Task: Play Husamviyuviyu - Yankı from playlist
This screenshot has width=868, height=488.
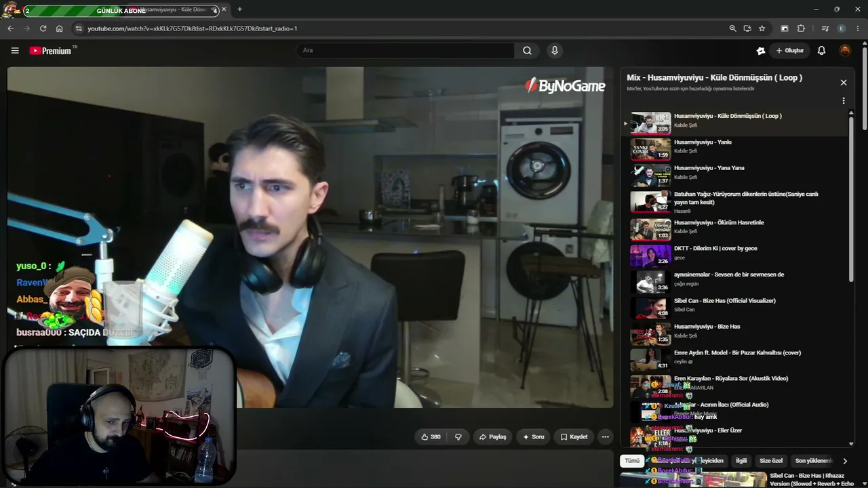Action: (x=735, y=149)
